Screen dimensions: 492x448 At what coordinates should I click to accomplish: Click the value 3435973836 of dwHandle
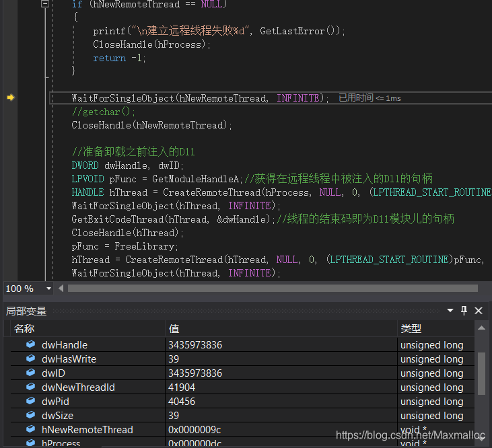point(195,345)
